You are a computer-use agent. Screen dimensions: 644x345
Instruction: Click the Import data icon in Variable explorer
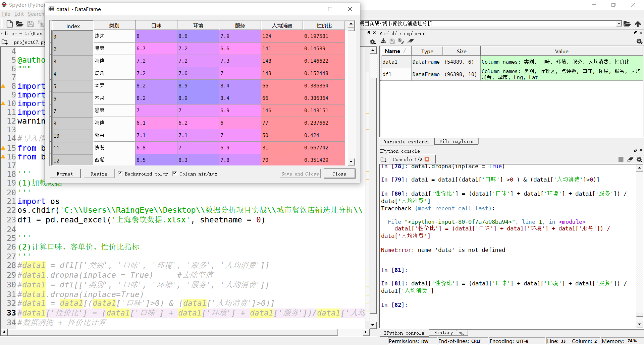[x=383, y=41]
